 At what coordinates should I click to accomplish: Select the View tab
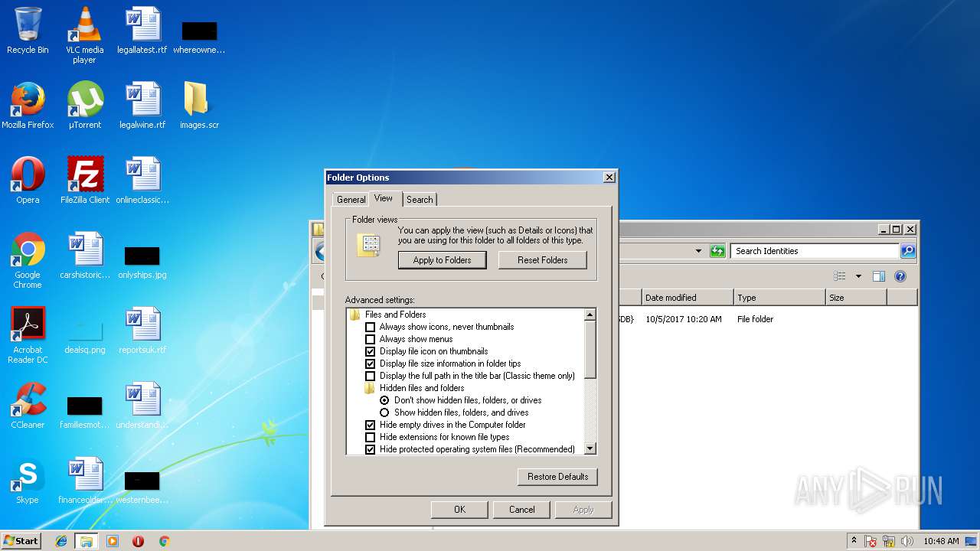384,198
